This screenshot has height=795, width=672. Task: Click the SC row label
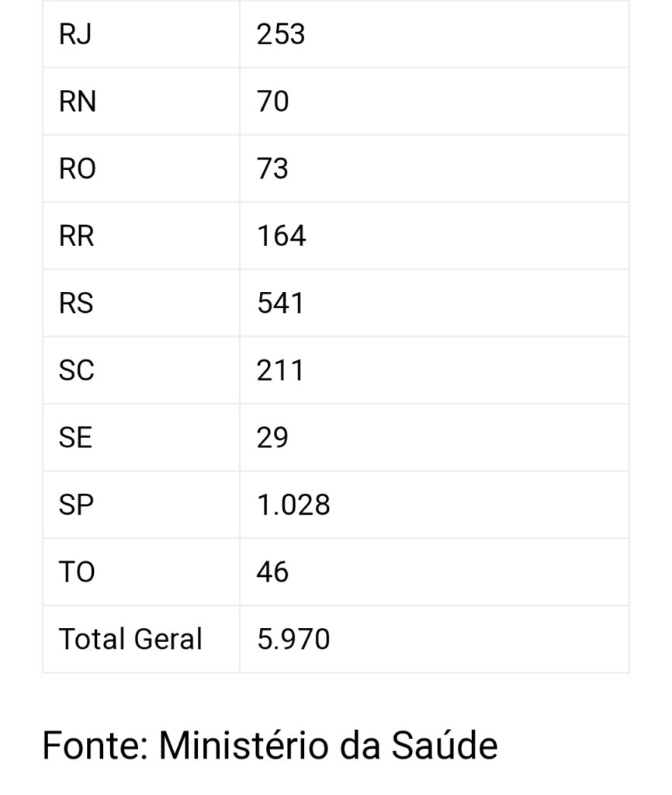[x=77, y=370]
